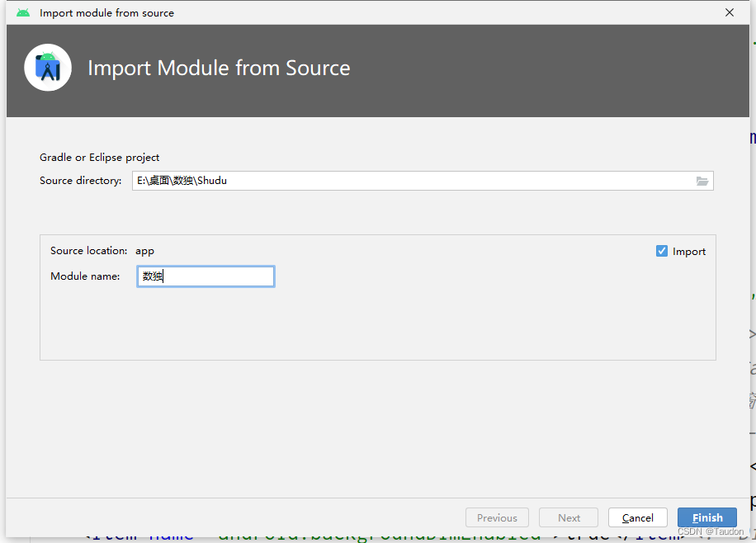Cancel the module import
Image resolution: width=756 pixels, height=543 pixels.
(x=637, y=517)
